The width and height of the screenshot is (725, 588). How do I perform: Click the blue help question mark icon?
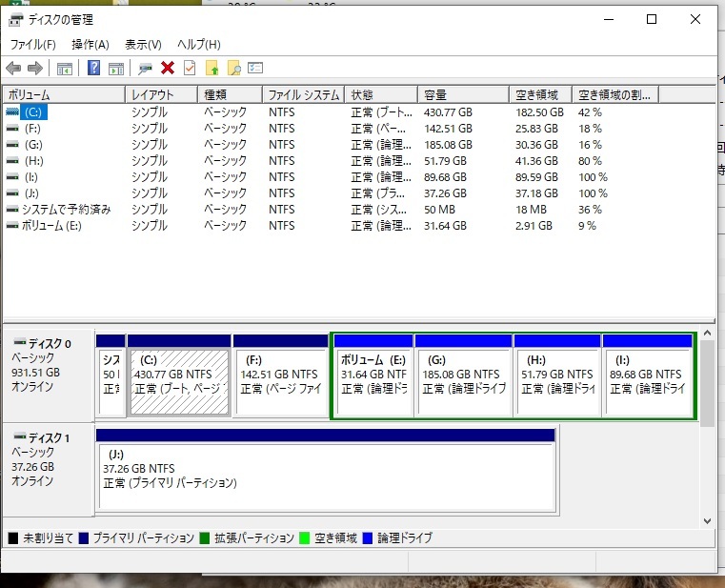pos(94,68)
